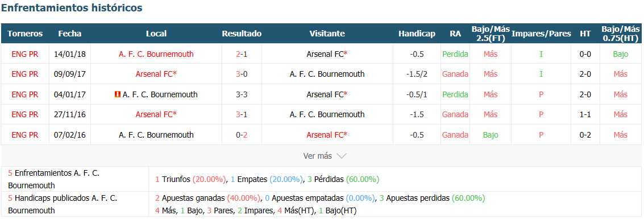644x219 pixels.
Task: Click the HT score 1-1 cell
Action: coord(585,114)
